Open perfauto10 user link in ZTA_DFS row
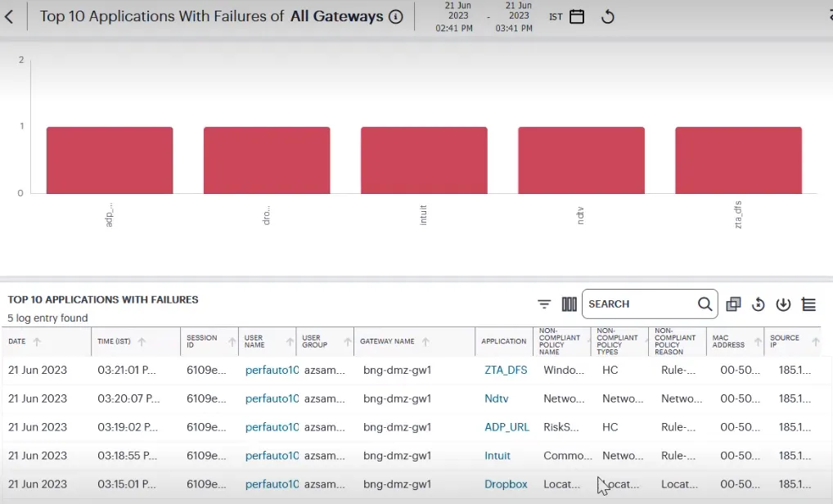The height and width of the screenshot is (504, 833). pyautogui.click(x=272, y=370)
